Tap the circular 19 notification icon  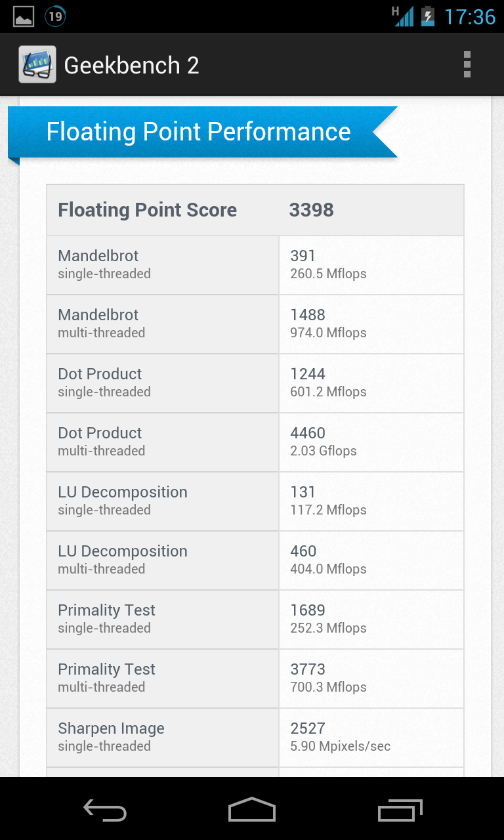click(x=56, y=16)
